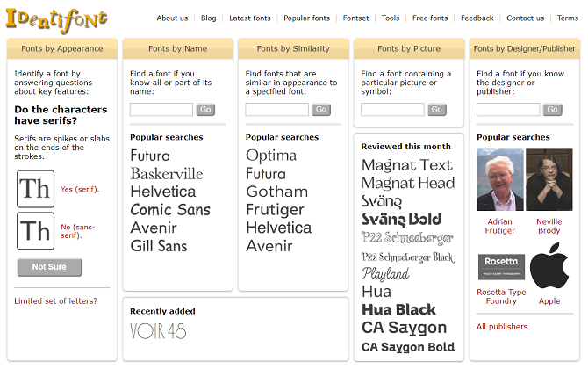Open Comic Sans in popular searches

pyautogui.click(x=170, y=210)
